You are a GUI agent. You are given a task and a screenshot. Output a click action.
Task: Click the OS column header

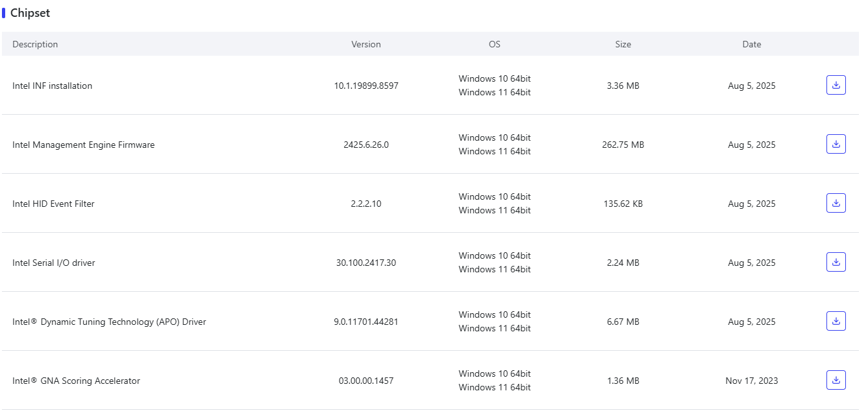click(495, 44)
